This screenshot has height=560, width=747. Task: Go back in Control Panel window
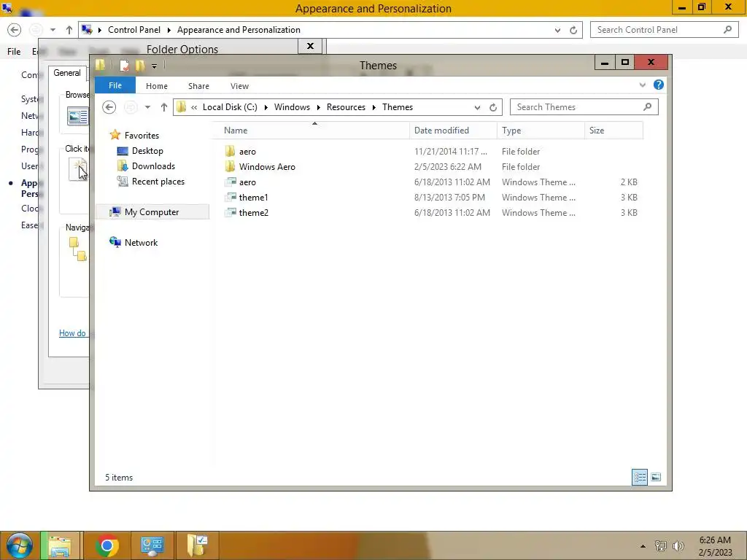coord(15,30)
